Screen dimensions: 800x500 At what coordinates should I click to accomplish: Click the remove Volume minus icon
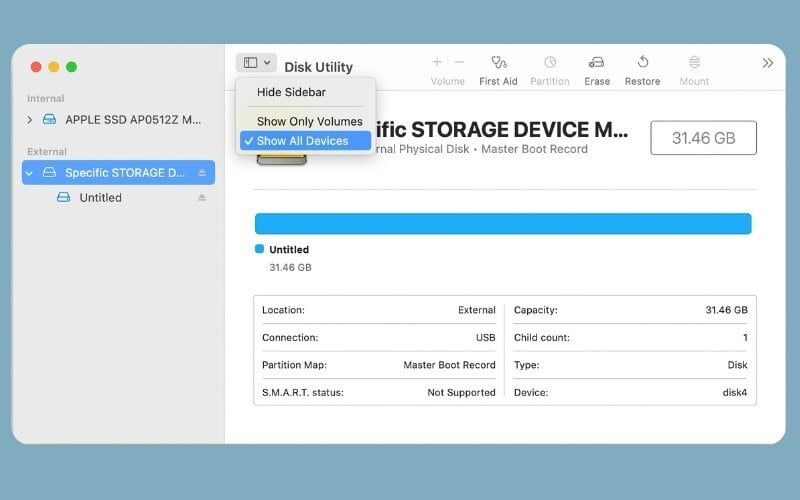coord(459,62)
